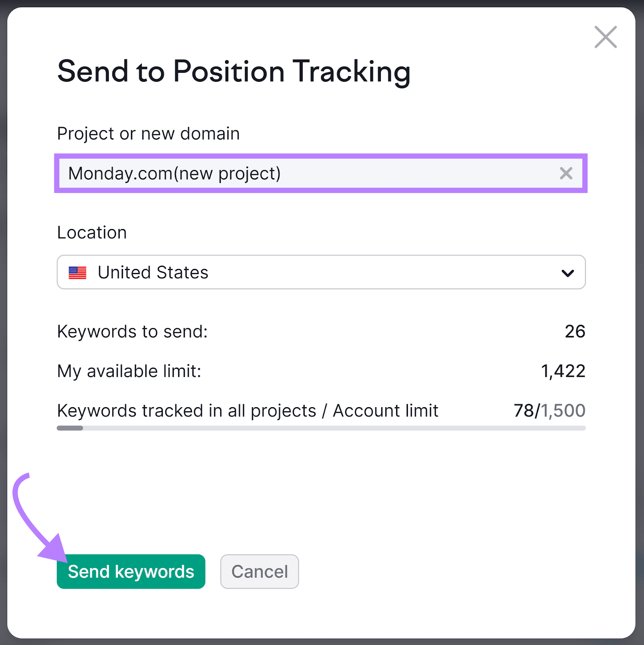
Task: Click the Send keywords button
Action: point(131,571)
